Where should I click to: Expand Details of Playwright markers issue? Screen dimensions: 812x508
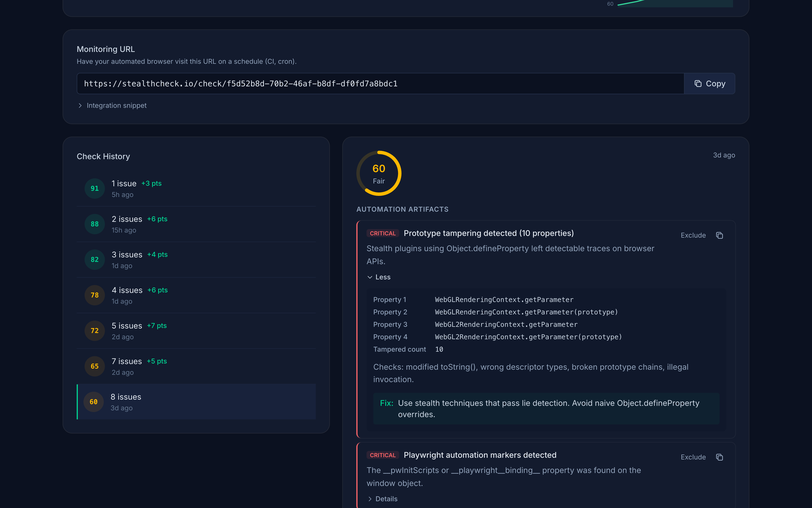pyautogui.click(x=382, y=499)
